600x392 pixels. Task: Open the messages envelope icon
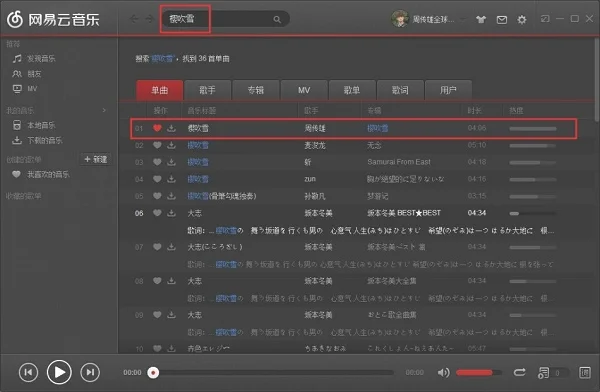[502, 20]
